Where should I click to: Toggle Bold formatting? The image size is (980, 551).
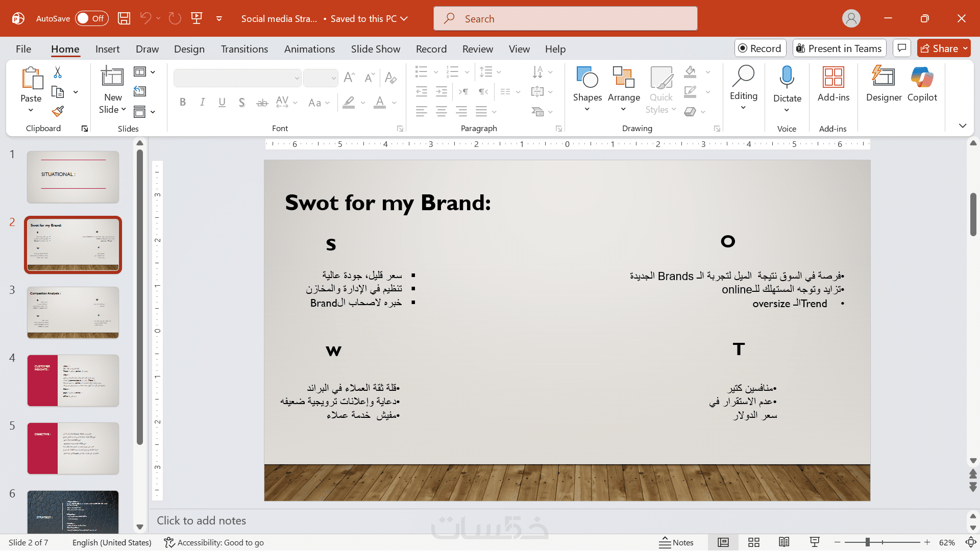[x=183, y=103]
